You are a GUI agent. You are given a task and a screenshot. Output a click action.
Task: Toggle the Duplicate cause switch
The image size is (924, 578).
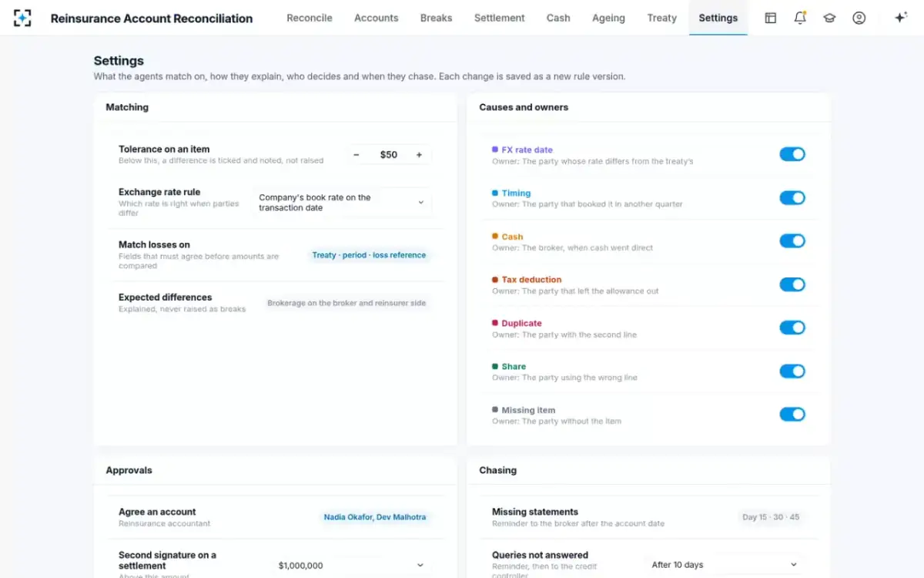point(792,328)
